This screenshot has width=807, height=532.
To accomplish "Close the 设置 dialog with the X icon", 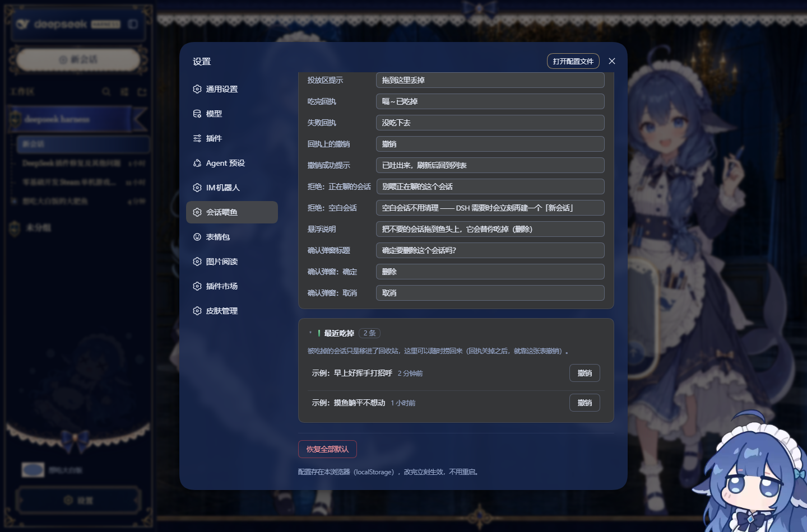I will [612, 61].
